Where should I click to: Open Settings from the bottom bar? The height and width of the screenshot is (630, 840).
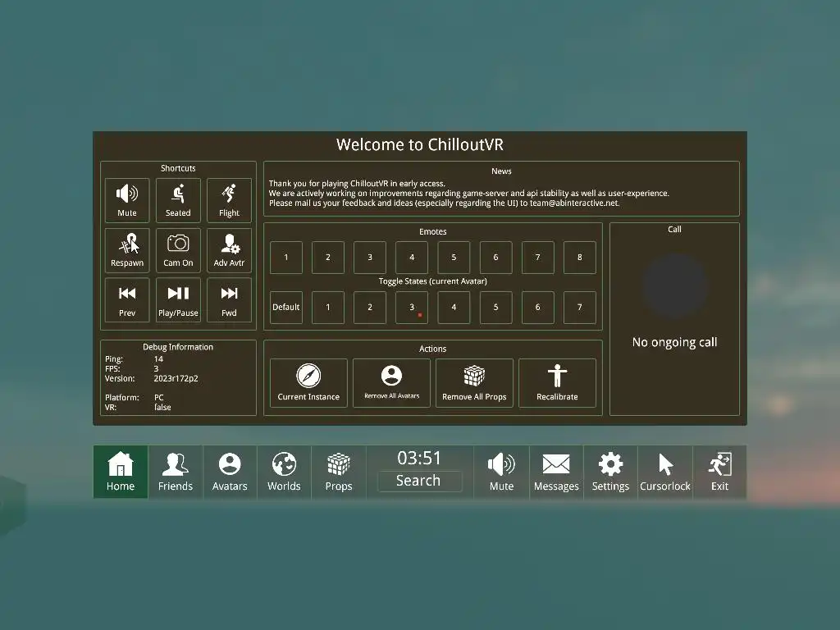tap(610, 472)
